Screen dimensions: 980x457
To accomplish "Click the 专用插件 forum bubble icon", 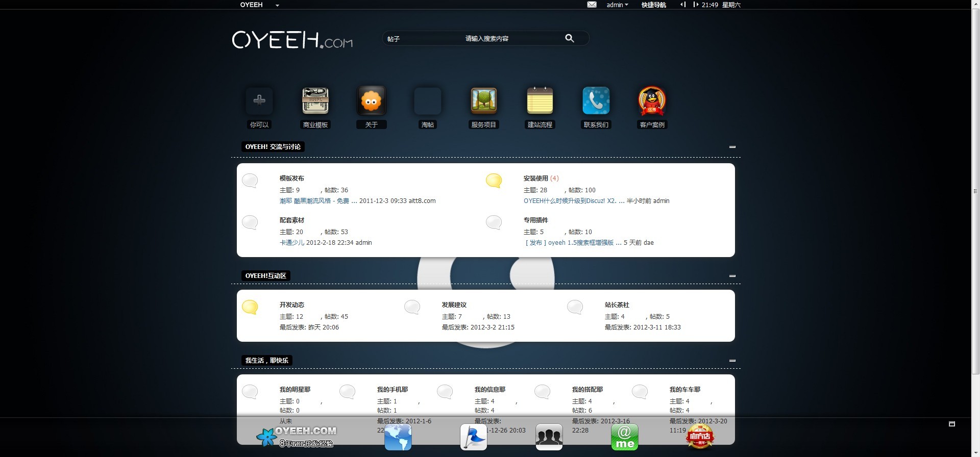I will (x=494, y=222).
